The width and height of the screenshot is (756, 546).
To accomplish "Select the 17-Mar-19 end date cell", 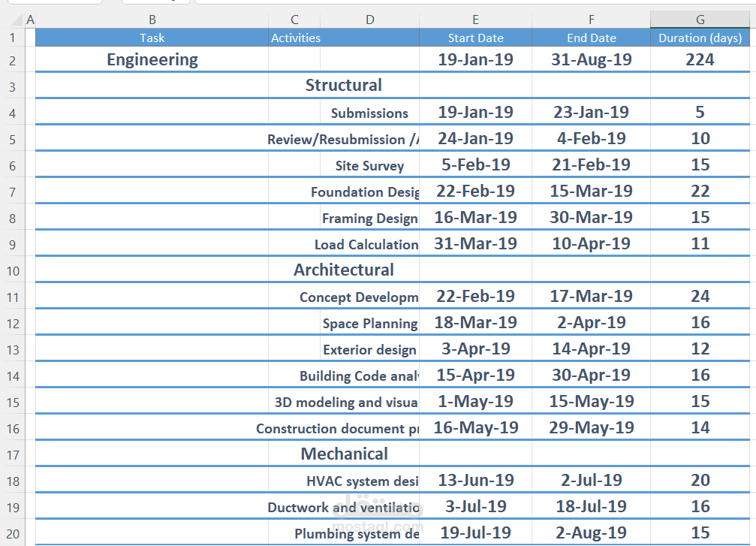I will (x=591, y=296).
